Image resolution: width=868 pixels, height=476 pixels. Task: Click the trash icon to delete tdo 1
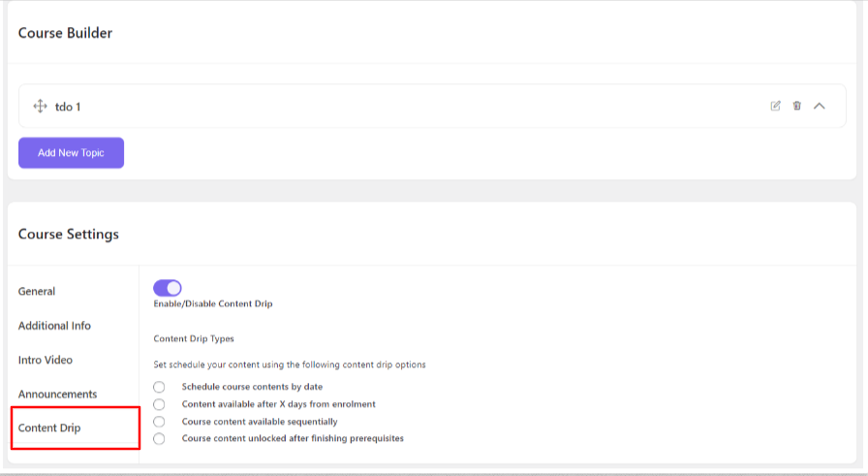(x=796, y=106)
